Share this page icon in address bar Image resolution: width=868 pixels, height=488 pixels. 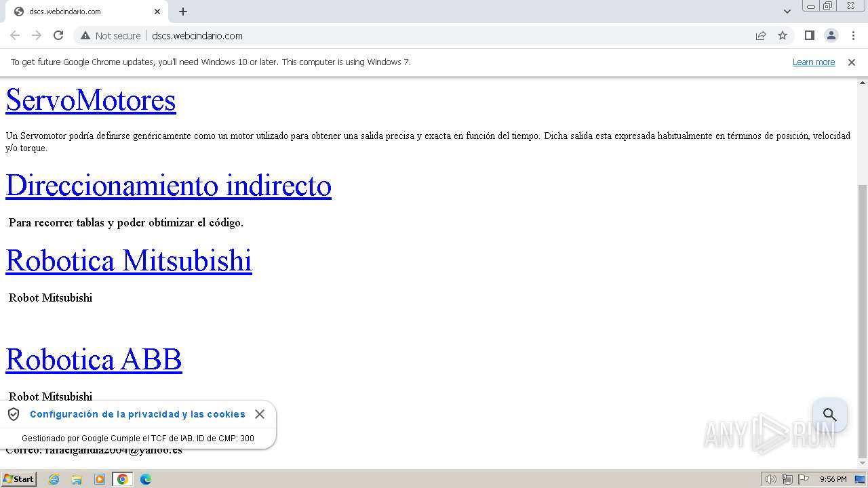tap(761, 35)
